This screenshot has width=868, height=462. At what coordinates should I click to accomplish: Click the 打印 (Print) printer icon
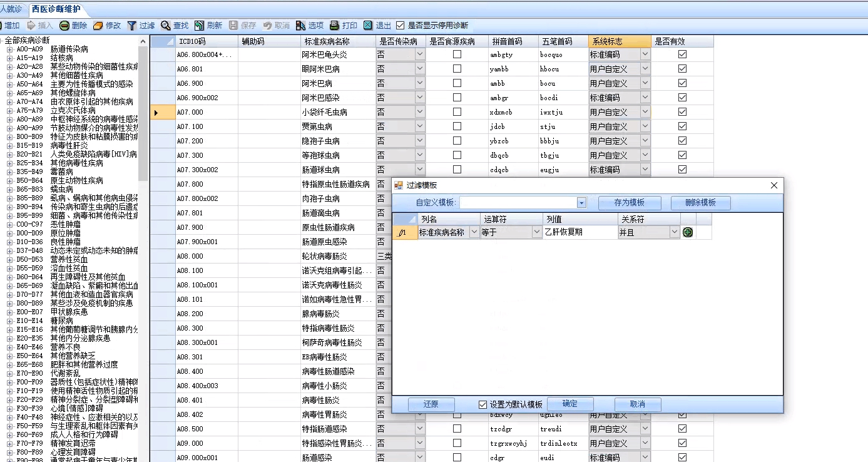[x=335, y=26]
